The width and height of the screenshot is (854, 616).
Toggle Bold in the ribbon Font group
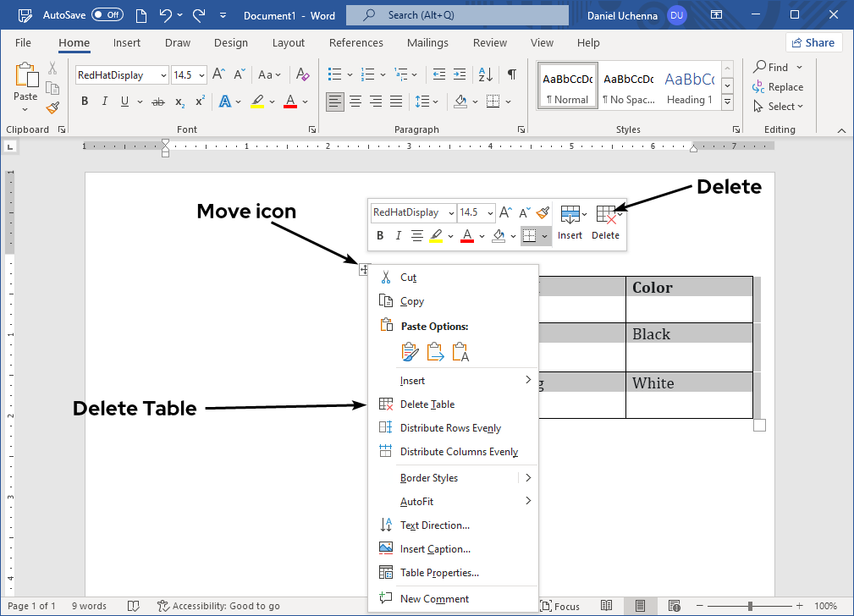pyautogui.click(x=85, y=102)
